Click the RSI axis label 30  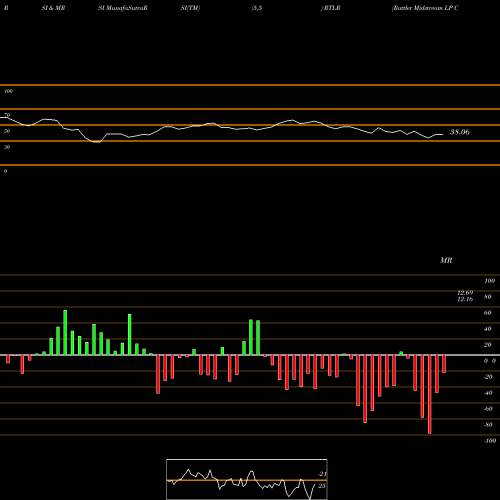point(7,147)
